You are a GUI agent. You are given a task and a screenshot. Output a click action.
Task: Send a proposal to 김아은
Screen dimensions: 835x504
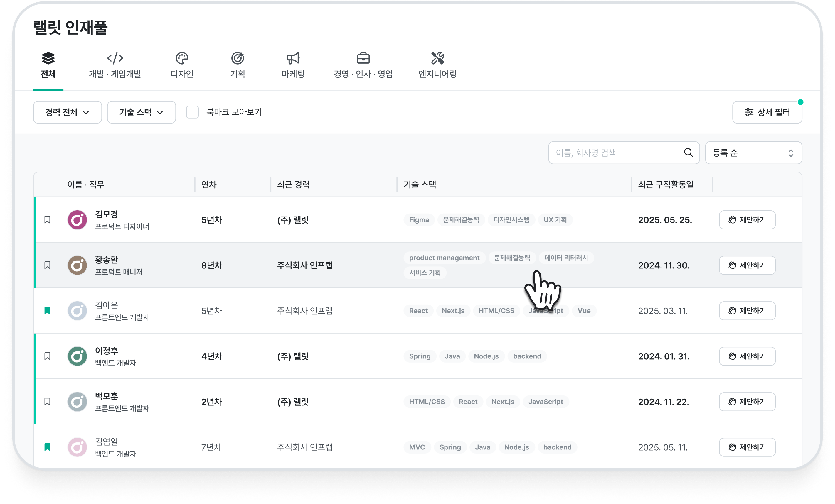click(747, 311)
